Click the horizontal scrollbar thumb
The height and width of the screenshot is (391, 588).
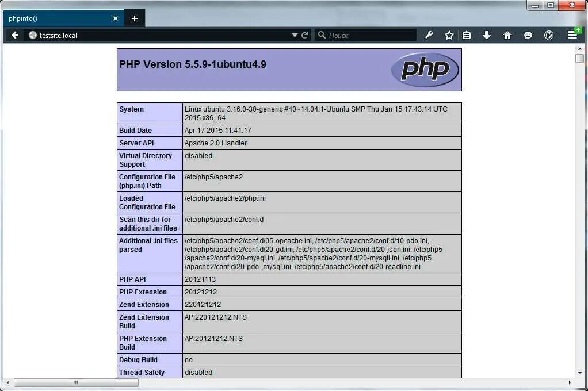click(76, 382)
